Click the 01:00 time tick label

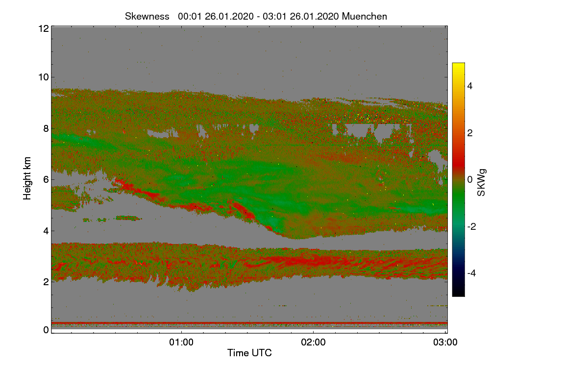pyautogui.click(x=181, y=343)
